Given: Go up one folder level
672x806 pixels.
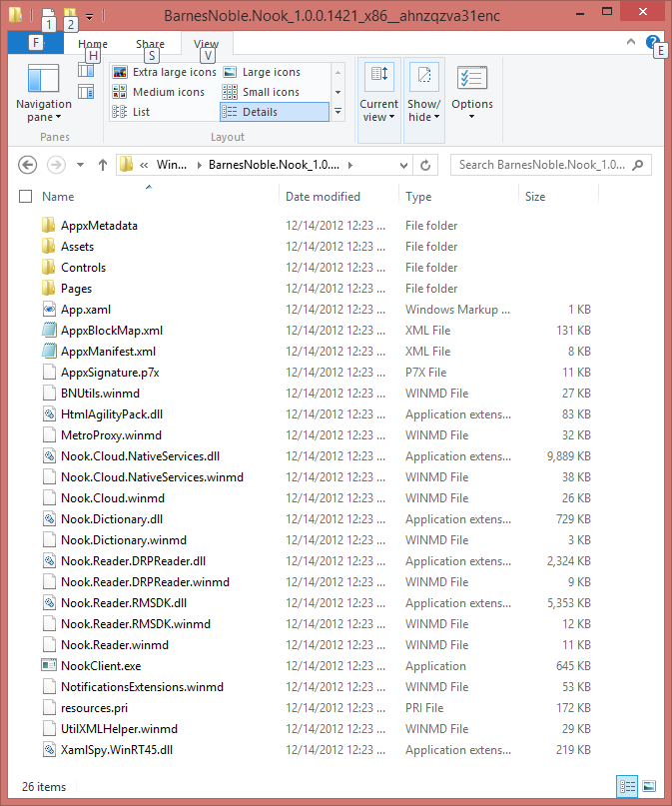Looking at the screenshot, I should (103, 165).
